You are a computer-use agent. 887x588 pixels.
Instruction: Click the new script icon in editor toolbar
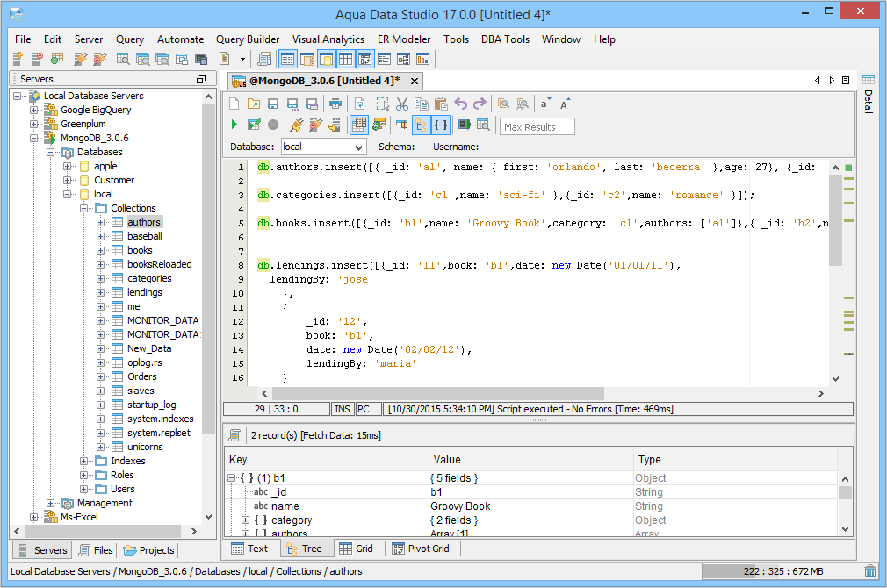pos(234,104)
